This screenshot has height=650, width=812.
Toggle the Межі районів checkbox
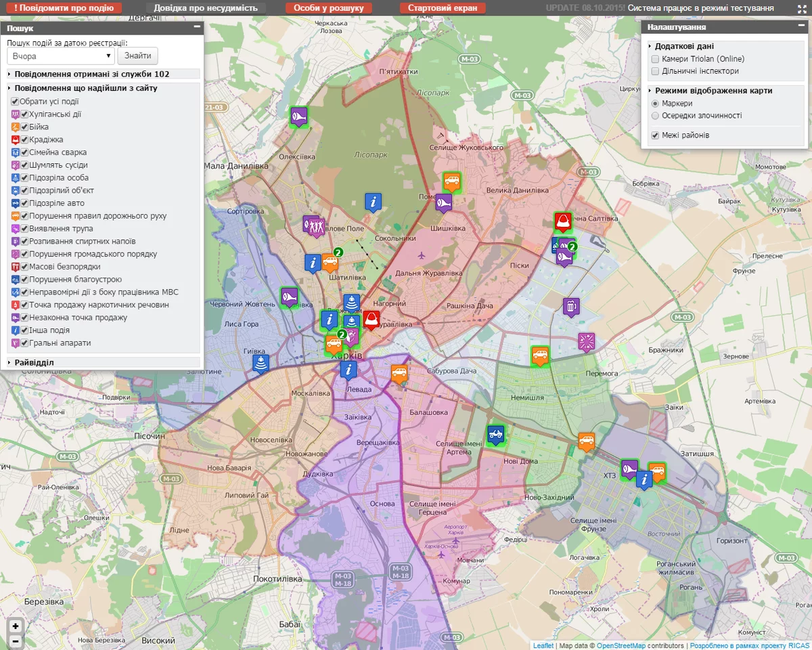[x=655, y=135]
